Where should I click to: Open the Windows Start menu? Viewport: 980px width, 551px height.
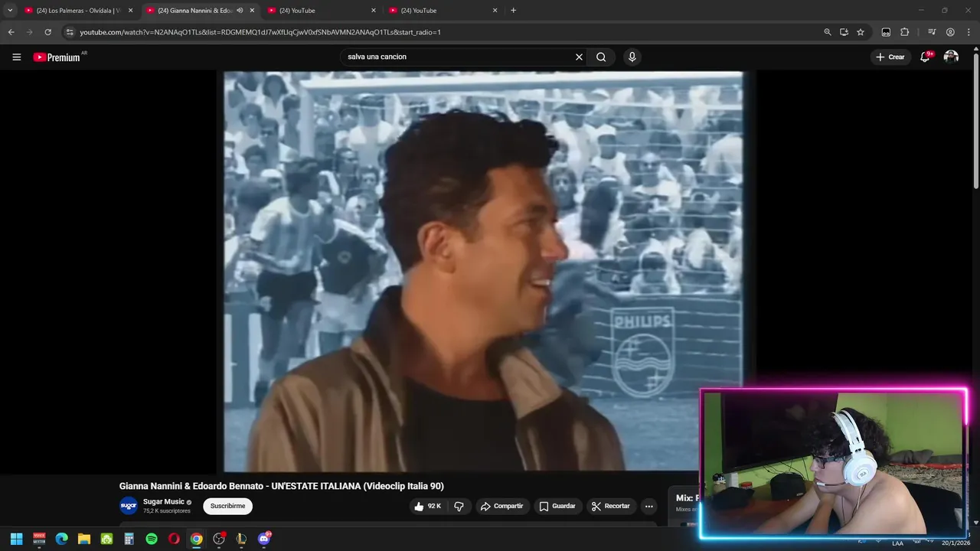[16, 539]
